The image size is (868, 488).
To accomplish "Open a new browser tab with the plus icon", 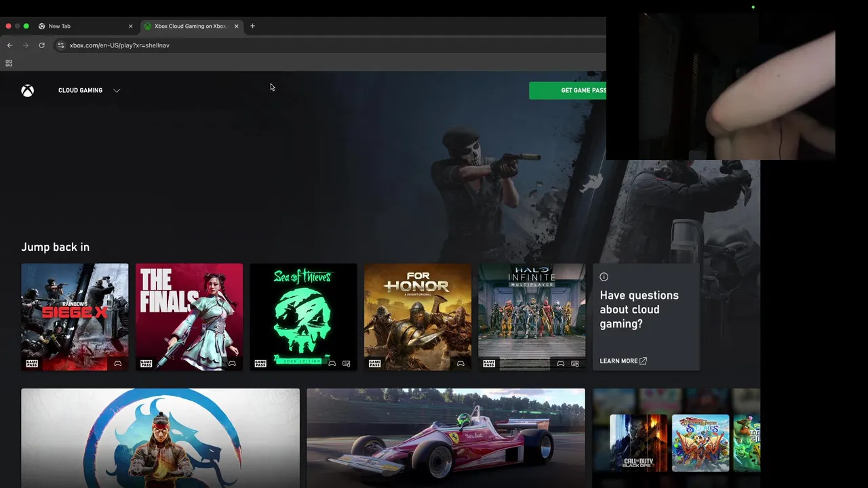I will pyautogui.click(x=252, y=26).
